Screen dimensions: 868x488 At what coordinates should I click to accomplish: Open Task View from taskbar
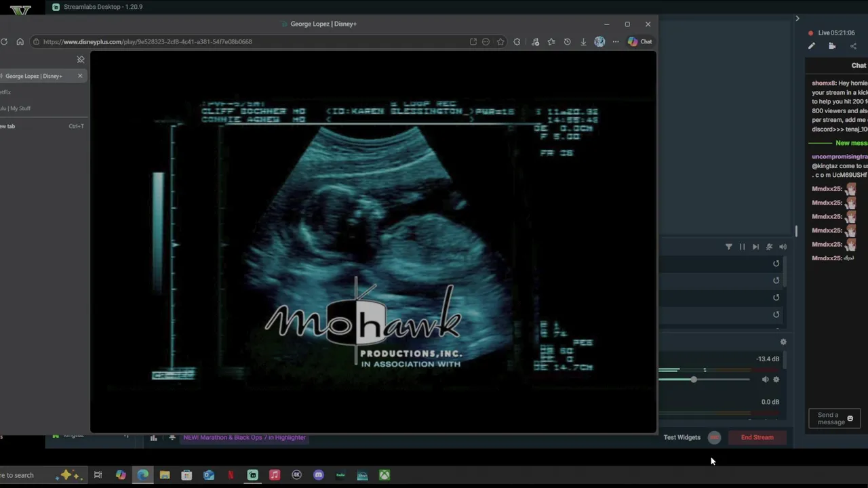click(98, 475)
